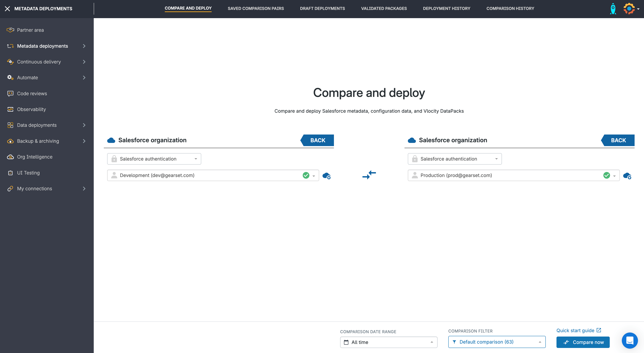Open the comparison date range dropdown showing All time
The image size is (644, 353).
click(388, 342)
